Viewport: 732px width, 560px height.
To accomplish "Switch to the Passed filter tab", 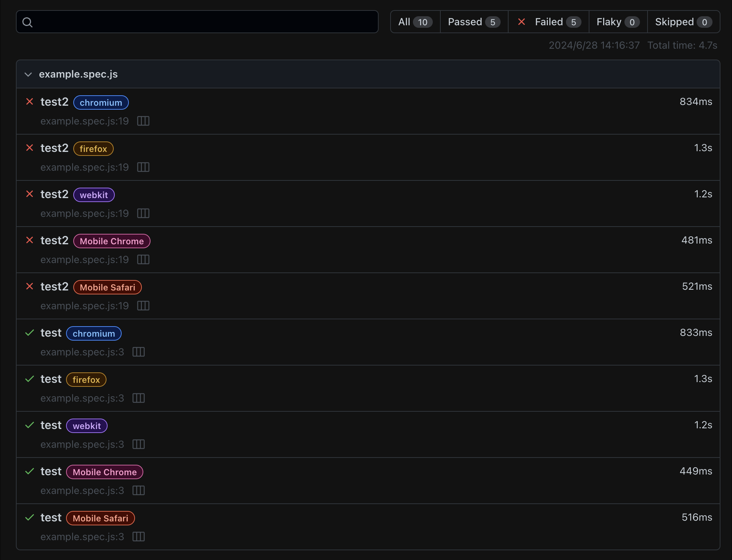I will 474,22.
